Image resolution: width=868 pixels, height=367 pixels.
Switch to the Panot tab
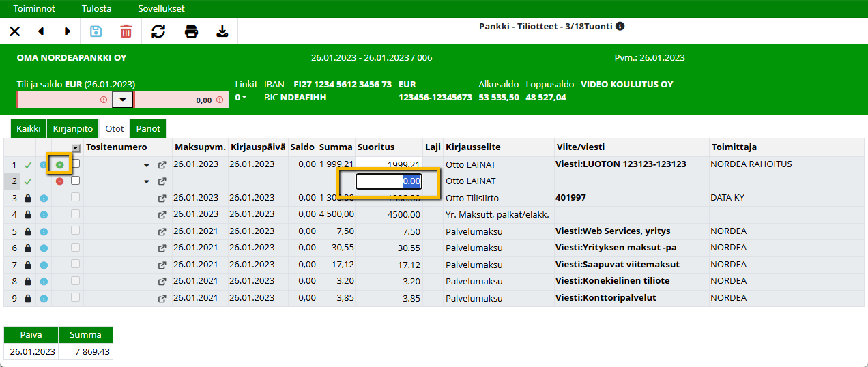point(148,128)
